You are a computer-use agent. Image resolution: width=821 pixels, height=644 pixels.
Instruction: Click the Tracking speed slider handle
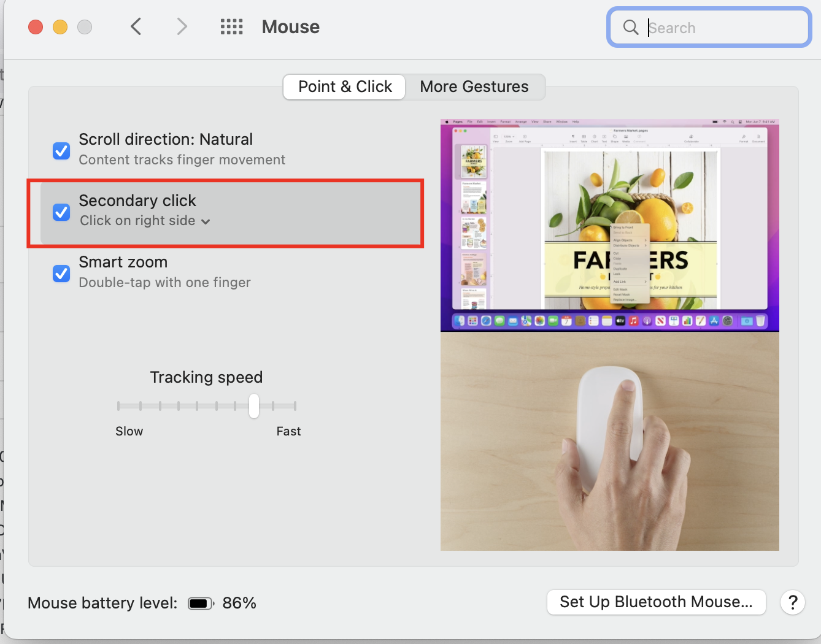[254, 406]
